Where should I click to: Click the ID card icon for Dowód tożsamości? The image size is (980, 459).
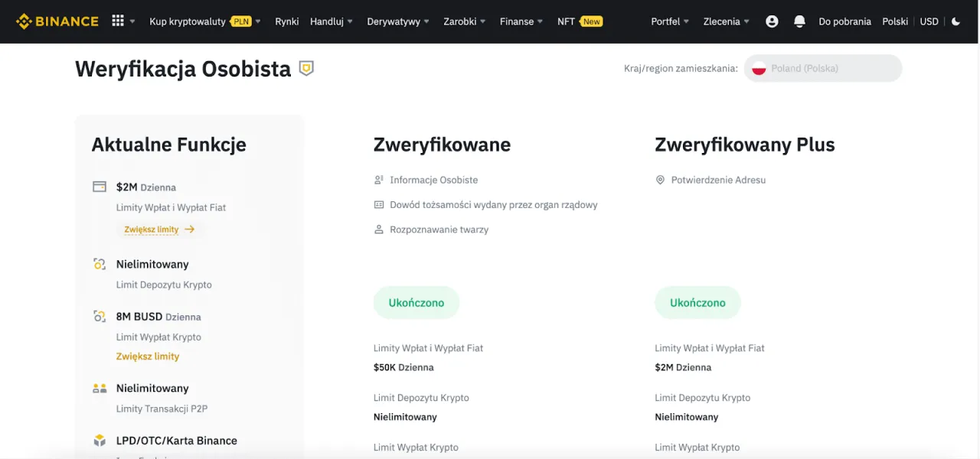[378, 205]
